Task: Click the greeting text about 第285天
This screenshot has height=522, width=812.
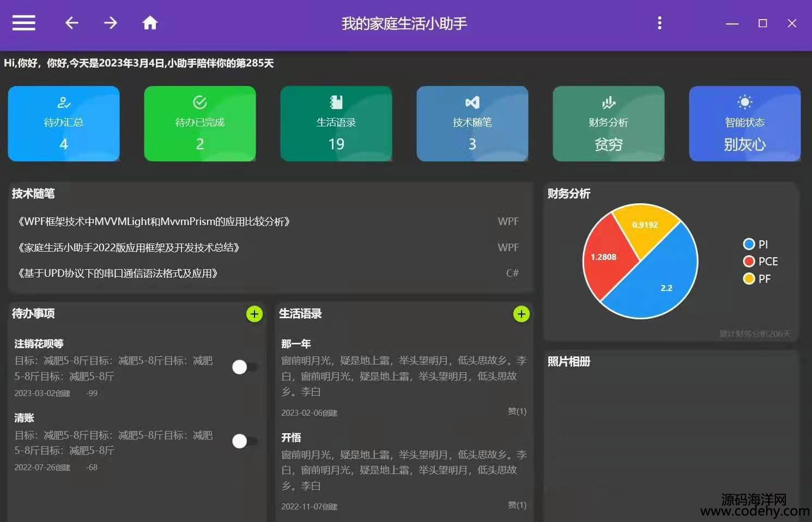Action: pyautogui.click(x=138, y=63)
